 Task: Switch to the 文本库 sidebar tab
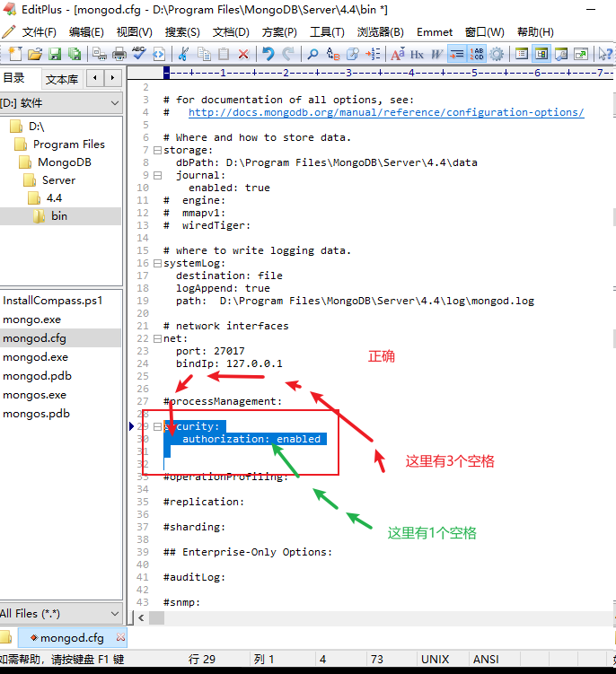pos(62,79)
